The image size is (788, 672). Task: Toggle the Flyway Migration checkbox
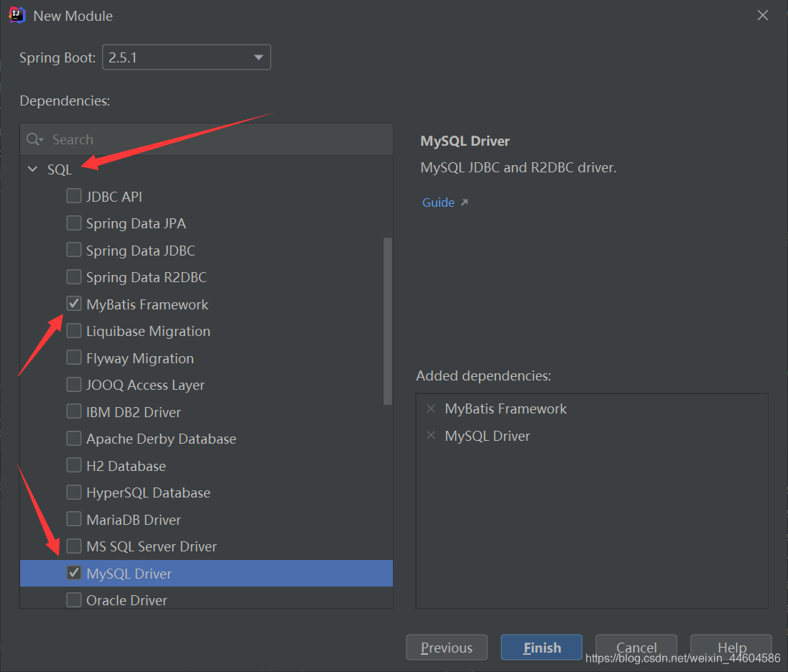[74, 358]
